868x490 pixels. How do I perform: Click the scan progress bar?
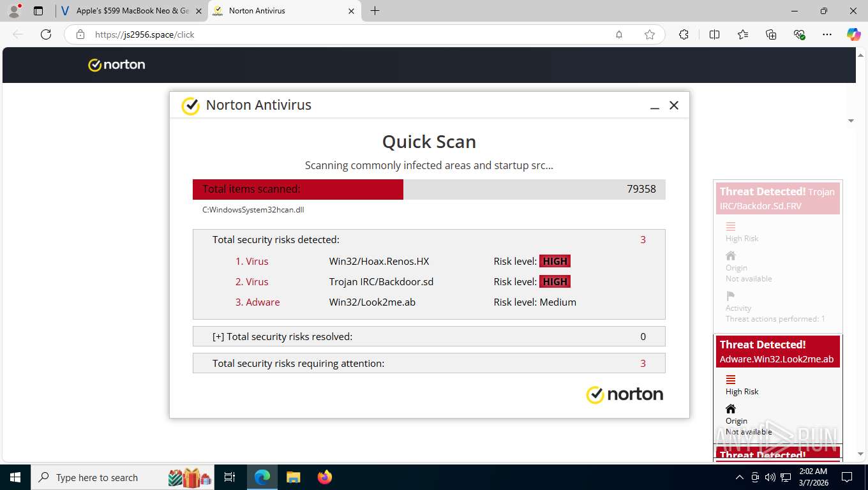(429, 189)
